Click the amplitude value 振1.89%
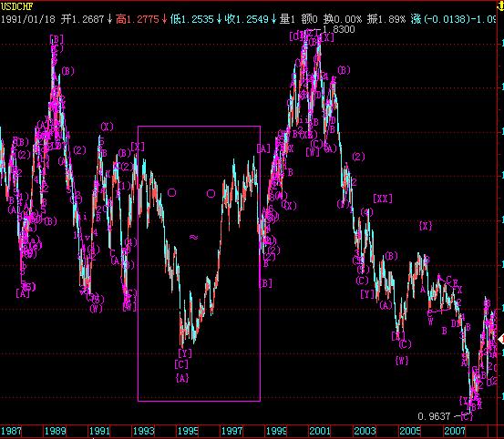 coord(386,19)
